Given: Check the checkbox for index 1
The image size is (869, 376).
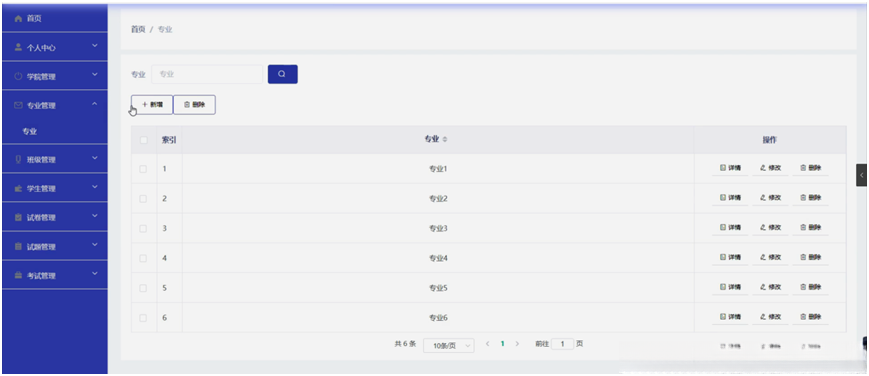Looking at the screenshot, I should 143,169.
